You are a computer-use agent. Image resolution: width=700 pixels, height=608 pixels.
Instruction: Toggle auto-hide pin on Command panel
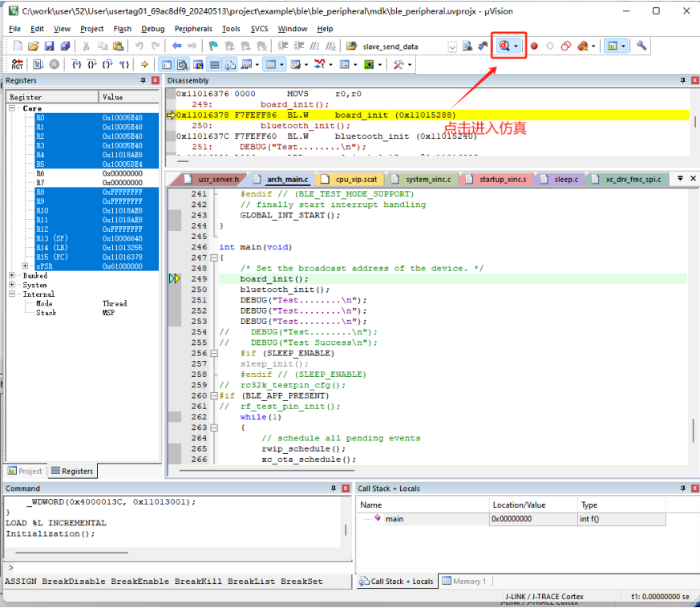pos(333,488)
